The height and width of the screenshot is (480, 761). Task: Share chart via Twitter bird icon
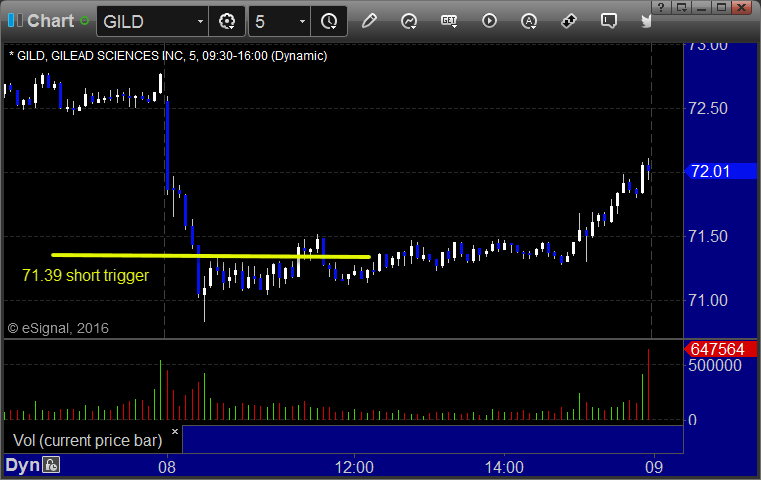click(646, 21)
